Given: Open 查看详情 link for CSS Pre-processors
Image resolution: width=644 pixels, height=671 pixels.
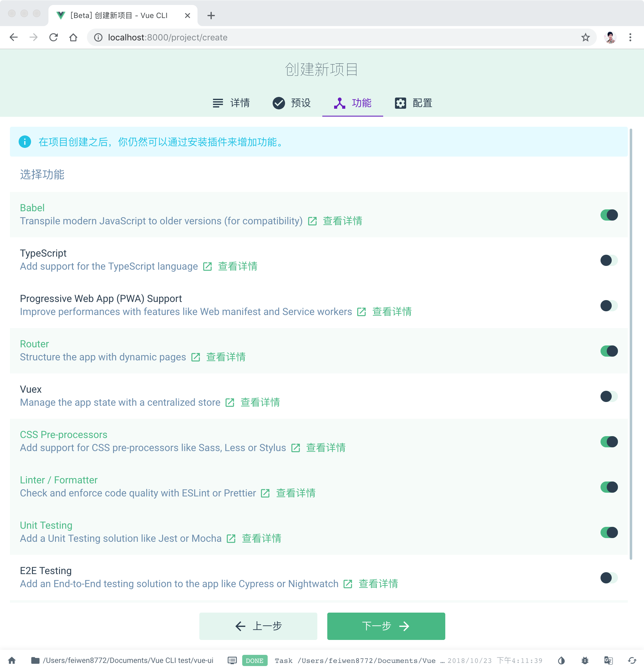Looking at the screenshot, I should 326,448.
